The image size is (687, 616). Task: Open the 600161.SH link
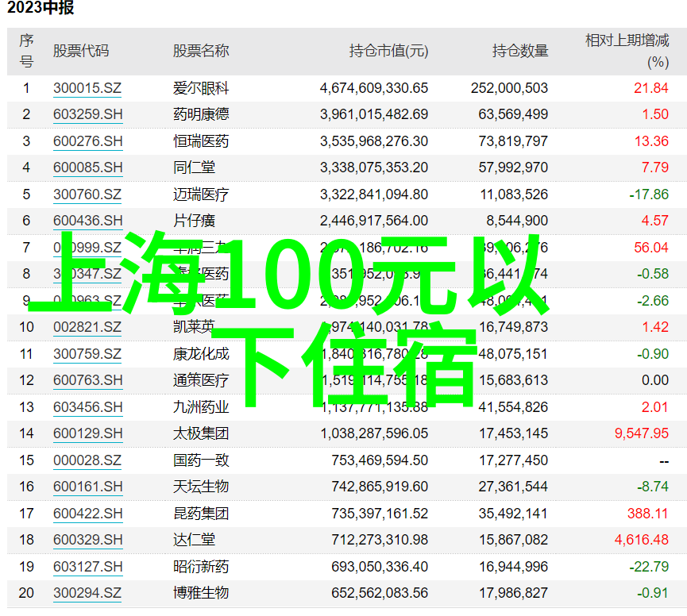[x=88, y=487]
